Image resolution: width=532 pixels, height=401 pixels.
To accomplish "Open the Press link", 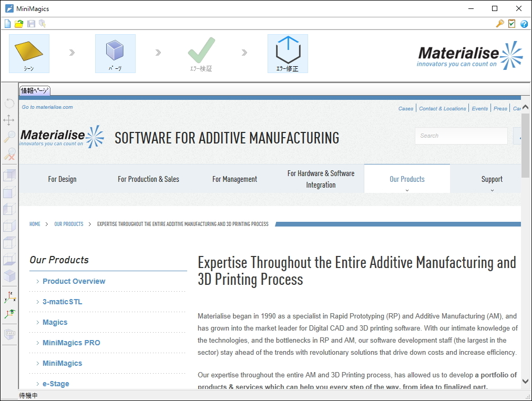I will tap(500, 109).
